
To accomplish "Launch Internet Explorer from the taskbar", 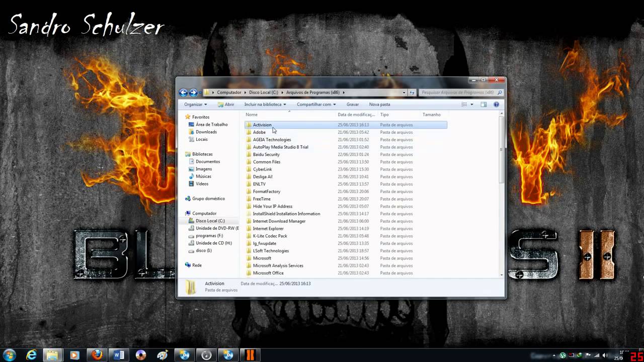I will [x=32, y=355].
